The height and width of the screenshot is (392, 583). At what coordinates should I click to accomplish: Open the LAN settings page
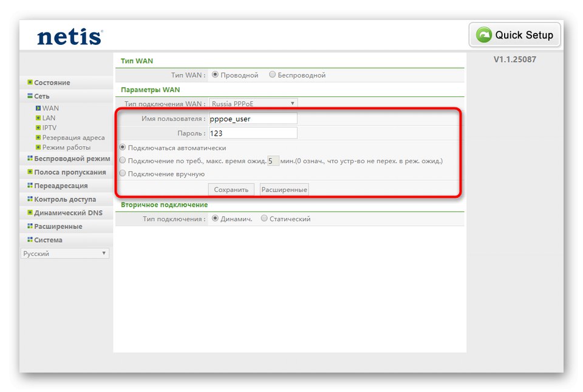point(49,118)
